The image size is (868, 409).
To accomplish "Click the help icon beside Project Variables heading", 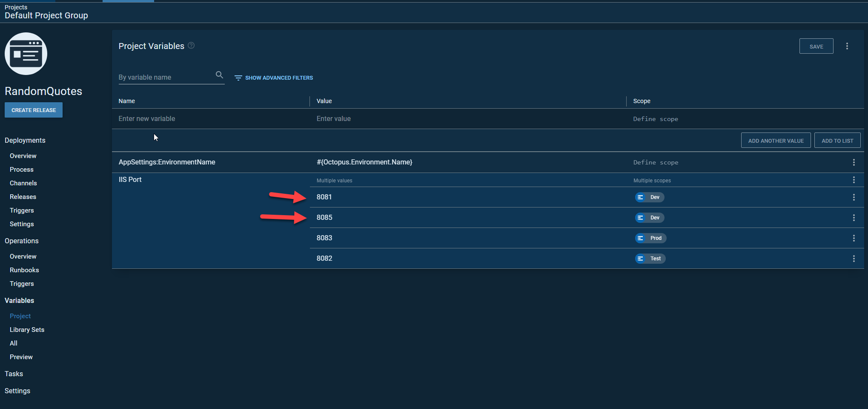I will 191,46.
